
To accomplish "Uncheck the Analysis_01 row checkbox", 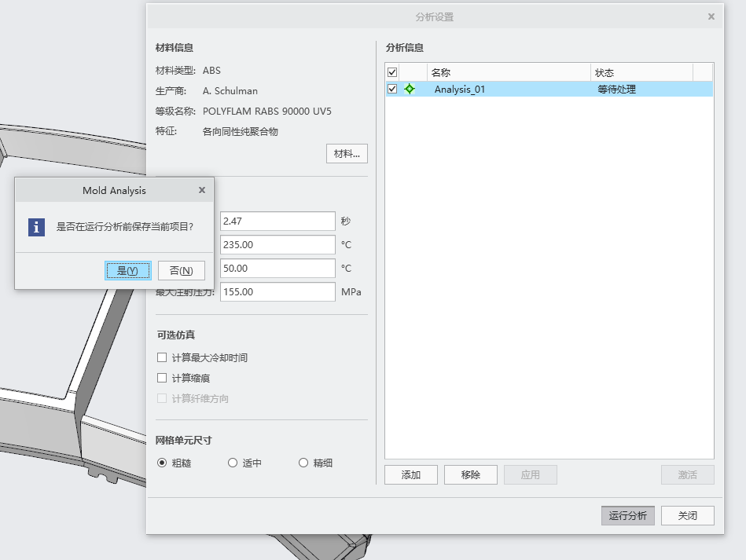I will (x=392, y=89).
